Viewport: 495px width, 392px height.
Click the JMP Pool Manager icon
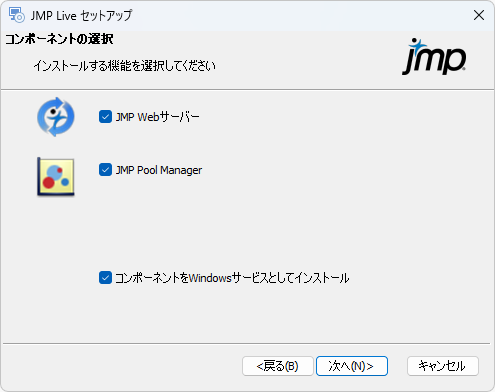click(56, 177)
